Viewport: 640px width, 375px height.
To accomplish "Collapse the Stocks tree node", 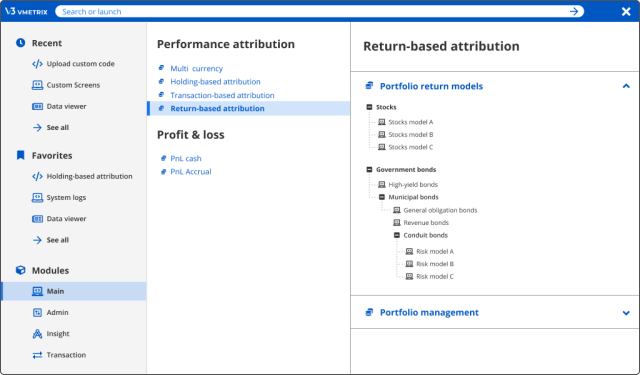I will (x=369, y=107).
